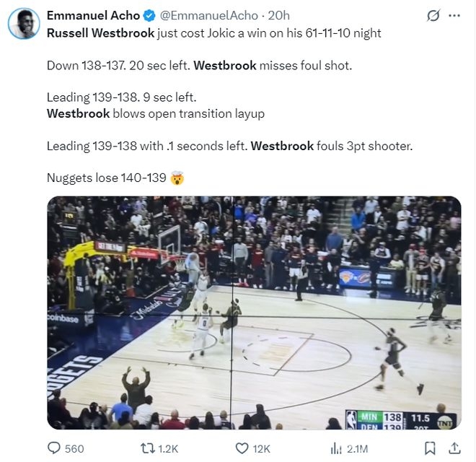Click the blue verified badge
476x462 pixels.
(149, 15)
